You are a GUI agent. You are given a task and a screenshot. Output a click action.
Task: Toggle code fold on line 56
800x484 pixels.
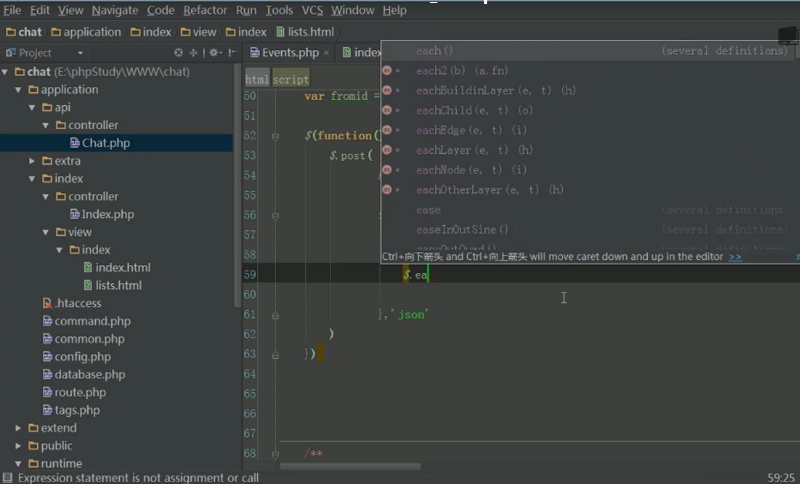275,215
